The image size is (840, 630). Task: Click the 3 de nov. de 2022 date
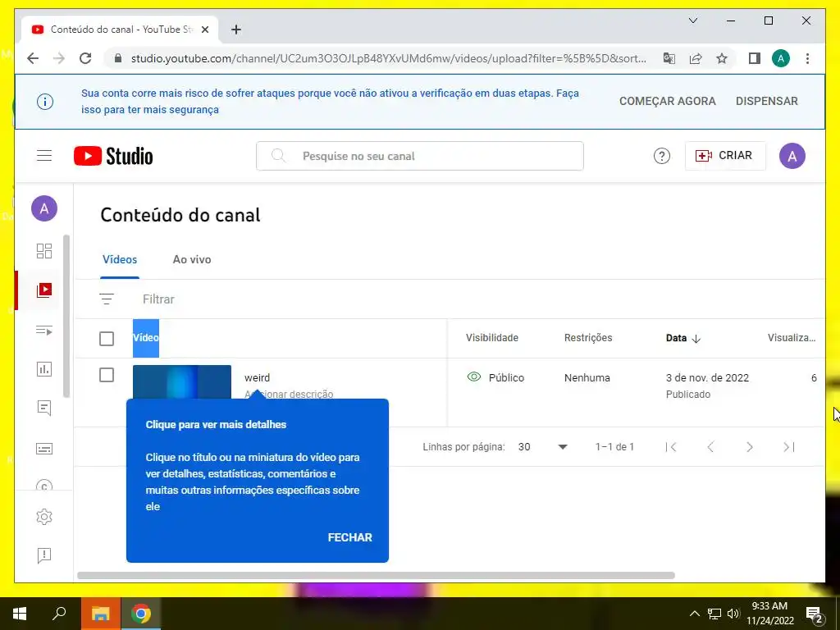pyautogui.click(x=707, y=377)
